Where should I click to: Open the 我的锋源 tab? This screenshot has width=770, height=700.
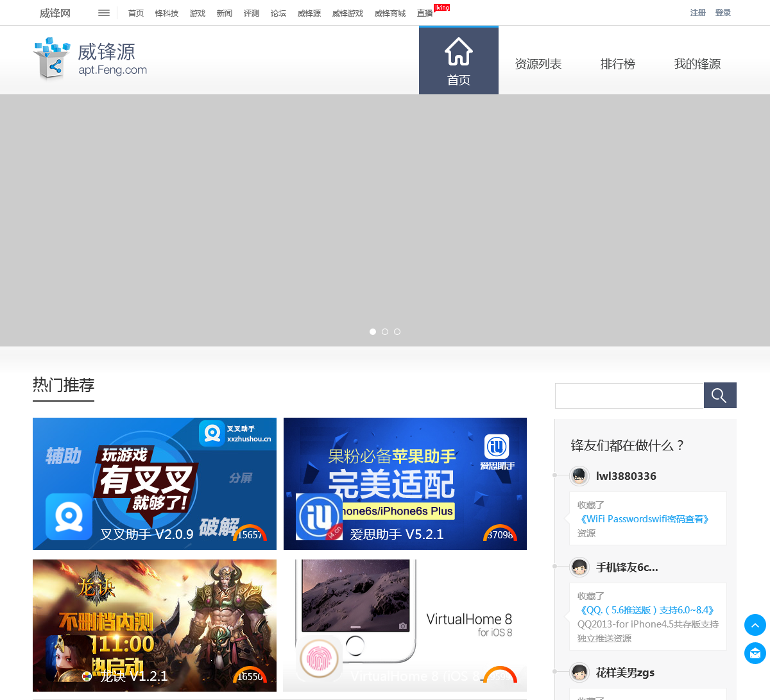697,64
